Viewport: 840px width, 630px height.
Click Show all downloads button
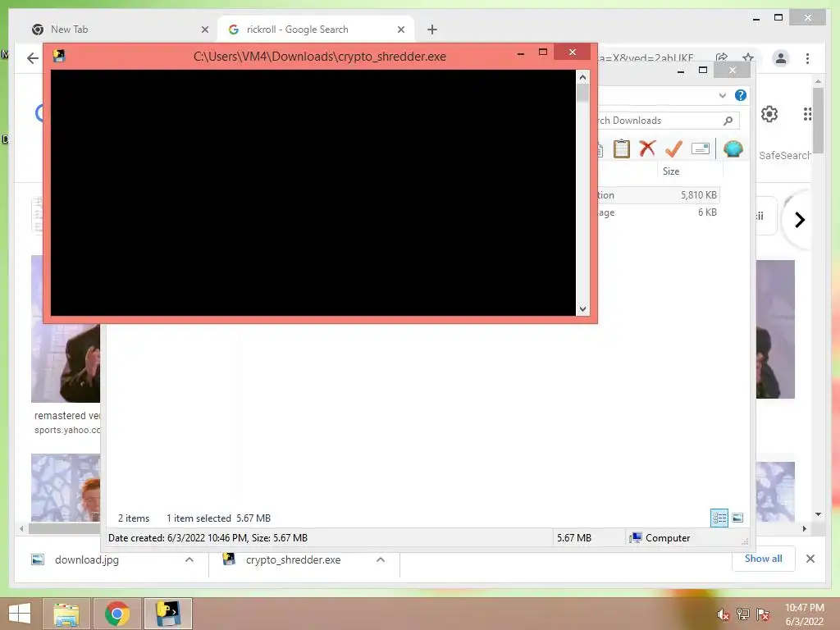764,559
